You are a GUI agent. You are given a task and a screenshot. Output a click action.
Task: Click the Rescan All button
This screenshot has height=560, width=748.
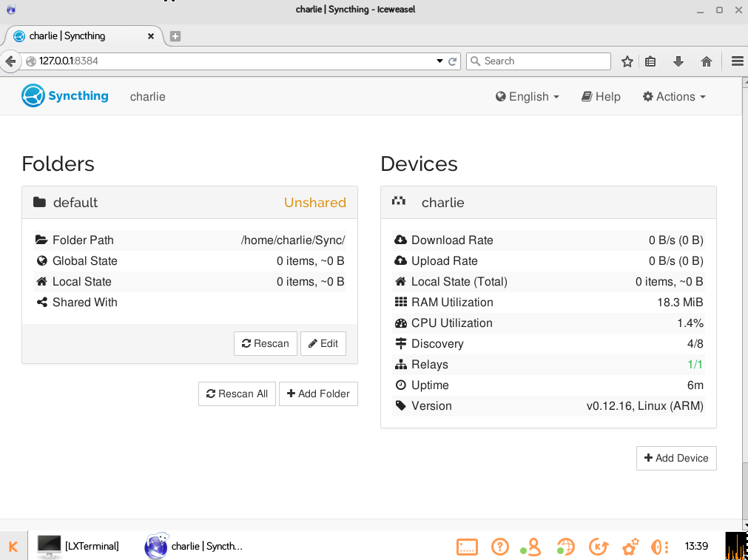coord(237,394)
